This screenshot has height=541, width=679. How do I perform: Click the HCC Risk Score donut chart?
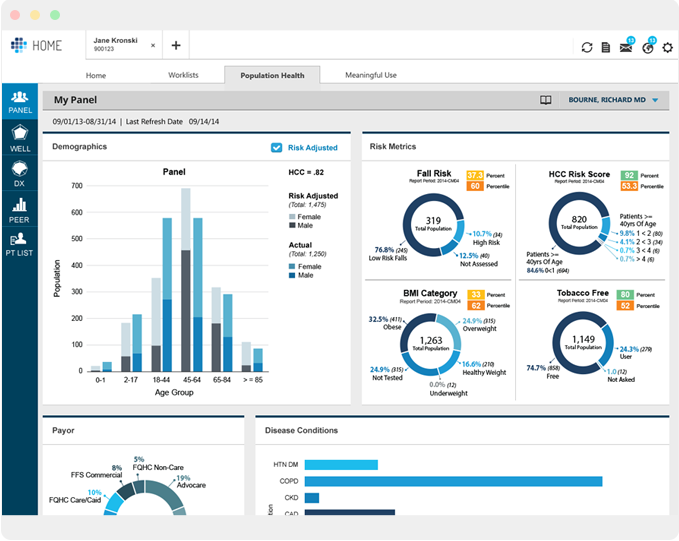click(579, 223)
